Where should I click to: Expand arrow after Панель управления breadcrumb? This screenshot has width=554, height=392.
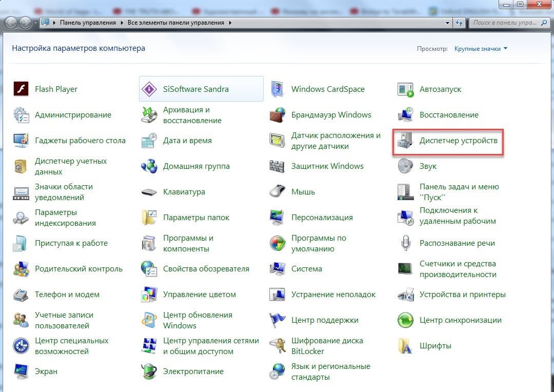[x=122, y=23]
